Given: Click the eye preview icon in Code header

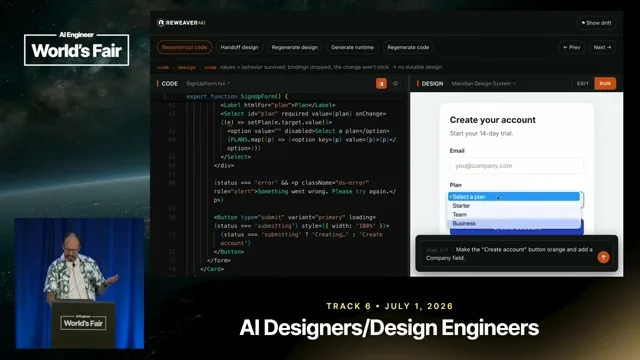Looking at the screenshot, I should pyautogui.click(x=396, y=84).
